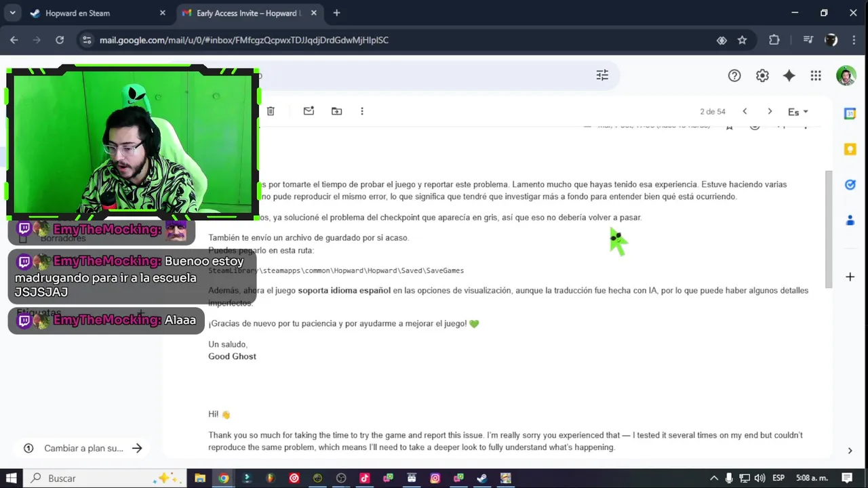Open Instagram from the taskbar
The width and height of the screenshot is (868, 488).
click(435, 478)
